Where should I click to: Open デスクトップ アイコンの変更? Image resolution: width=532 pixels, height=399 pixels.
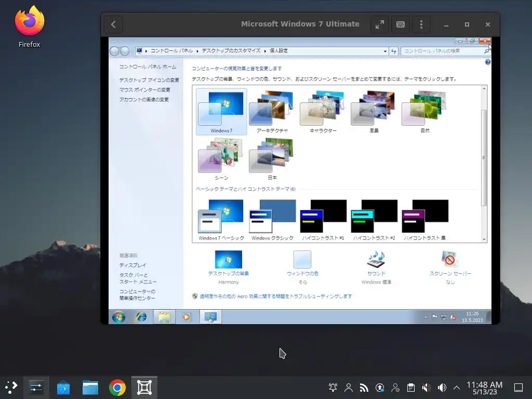click(149, 80)
